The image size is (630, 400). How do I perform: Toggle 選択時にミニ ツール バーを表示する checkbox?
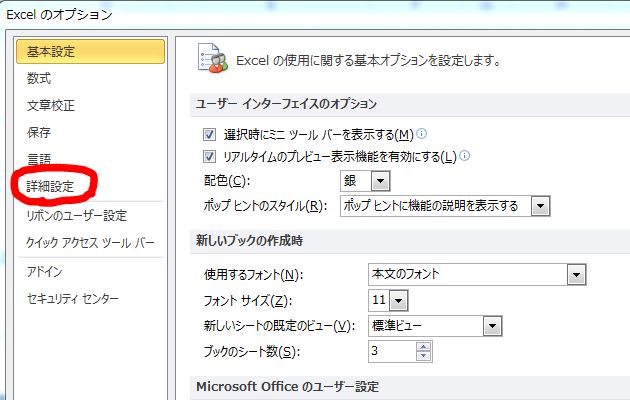[209, 134]
